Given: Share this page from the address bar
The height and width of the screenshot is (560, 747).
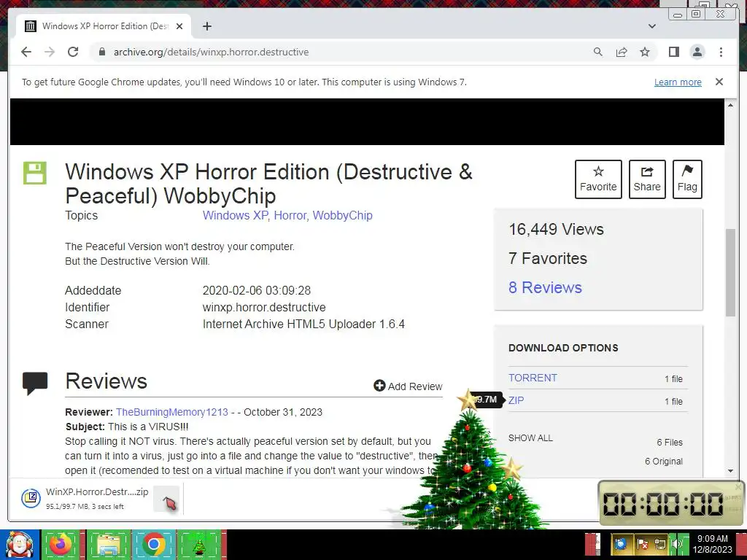Looking at the screenshot, I should pos(622,52).
